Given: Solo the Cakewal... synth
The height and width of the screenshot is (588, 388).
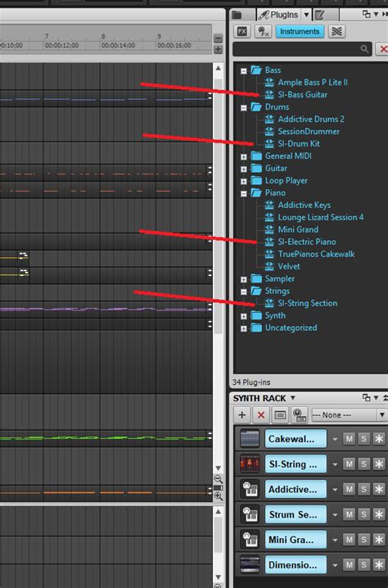Looking at the screenshot, I should [x=363, y=439].
